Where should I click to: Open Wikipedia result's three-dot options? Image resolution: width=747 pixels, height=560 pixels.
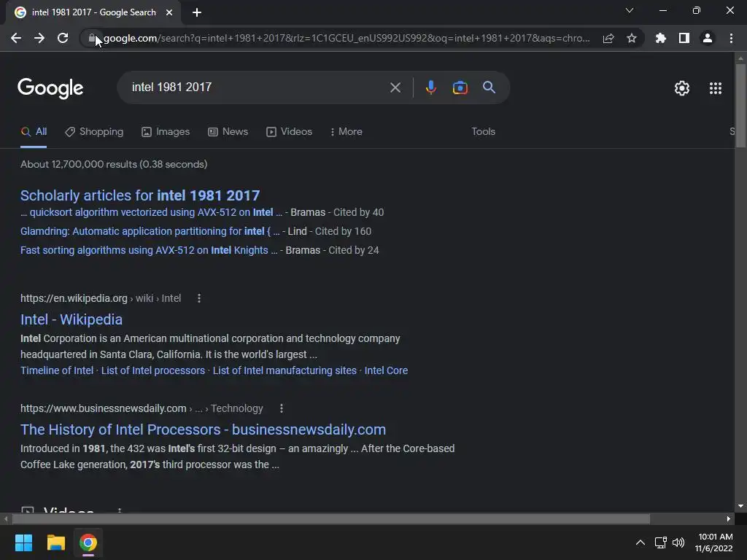pyautogui.click(x=199, y=298)
